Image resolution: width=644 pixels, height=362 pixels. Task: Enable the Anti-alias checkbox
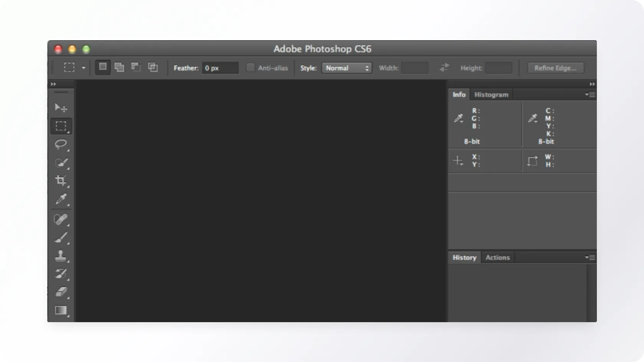pos(250,68)
